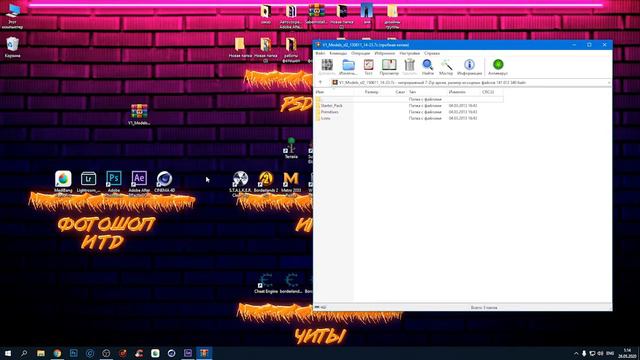Select the Terraria desktop shortcut
This screenshot has width=640, height=360.
click(291, 149)
